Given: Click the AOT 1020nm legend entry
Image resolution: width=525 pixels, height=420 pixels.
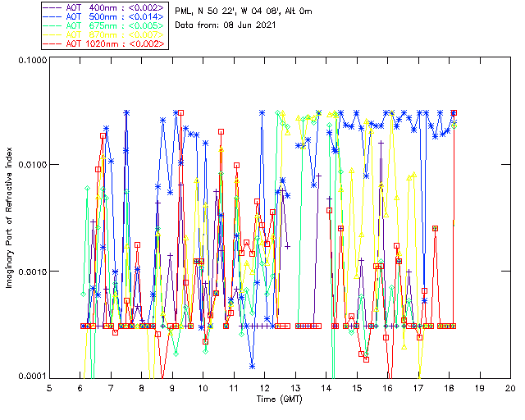Looking at the screenshot, I should 104,43.
